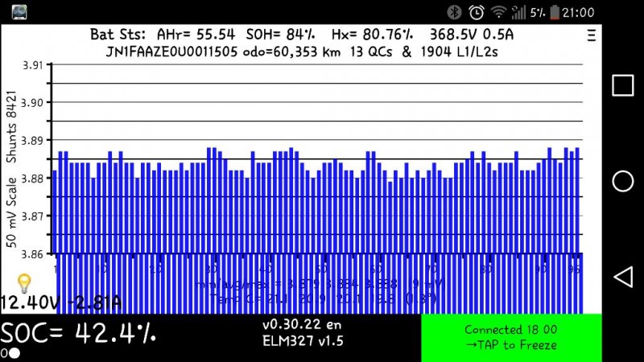Tap the alarm clock status icon
644x362 pixels.
click(477, 12)
